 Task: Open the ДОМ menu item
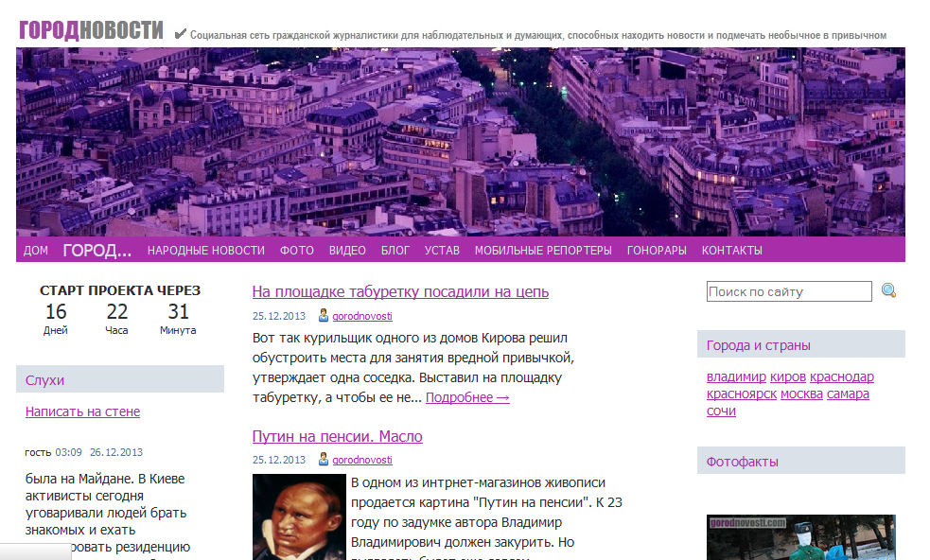pos(36,251)
